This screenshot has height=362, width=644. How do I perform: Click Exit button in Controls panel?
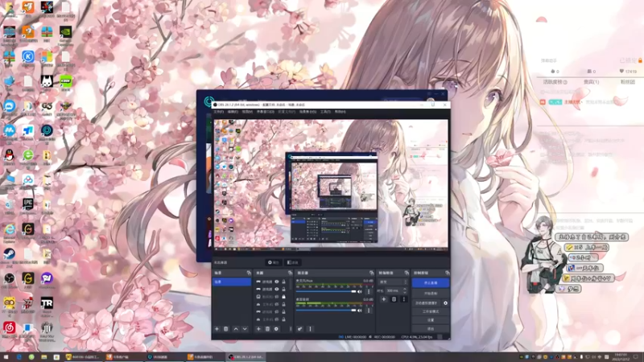pos(431,329)
